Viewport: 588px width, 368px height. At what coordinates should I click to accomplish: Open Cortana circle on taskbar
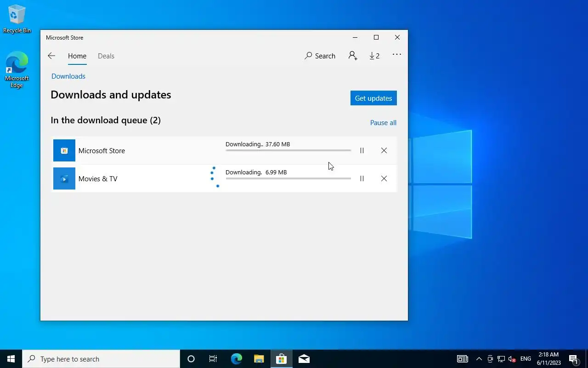coord(191,359)
